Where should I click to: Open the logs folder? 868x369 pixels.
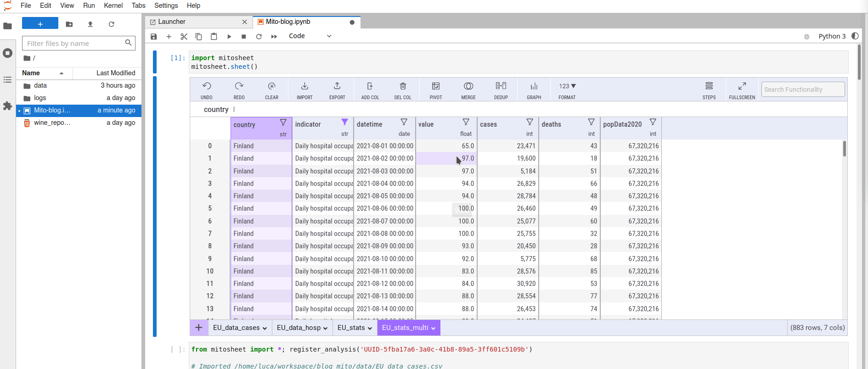pyautogui.click(x=79, y=98)
